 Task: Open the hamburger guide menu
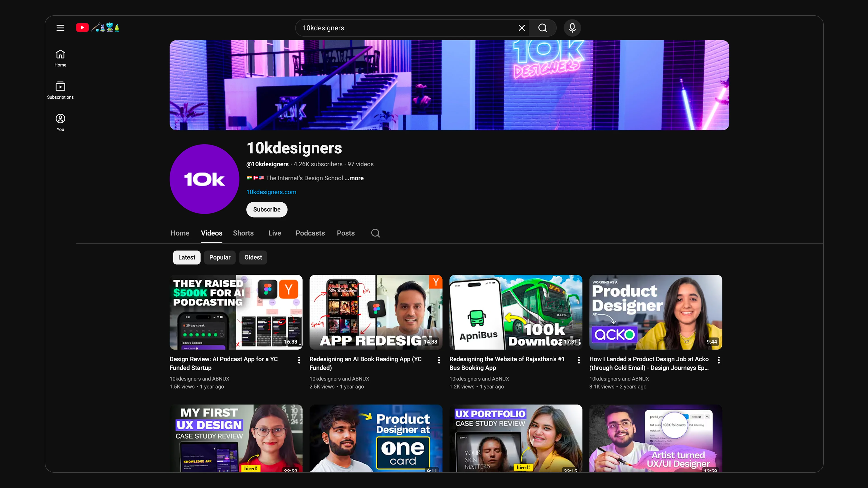(60, 28)
